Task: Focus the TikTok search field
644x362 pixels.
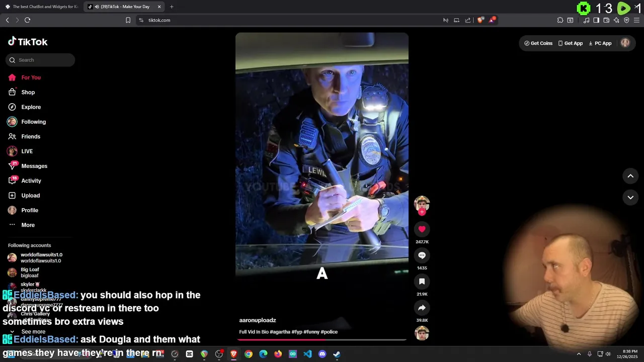Action: (40, 60)
